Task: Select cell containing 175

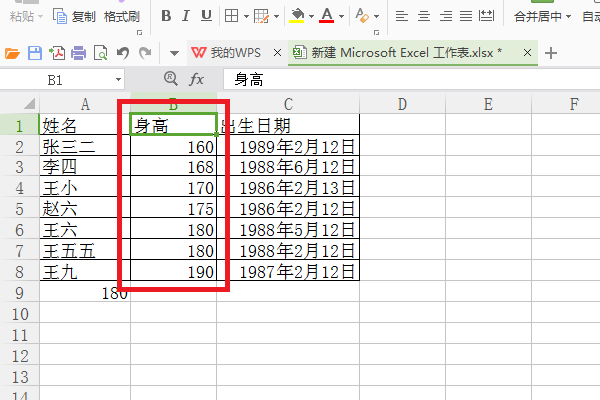Action: [x=173, y=208]
